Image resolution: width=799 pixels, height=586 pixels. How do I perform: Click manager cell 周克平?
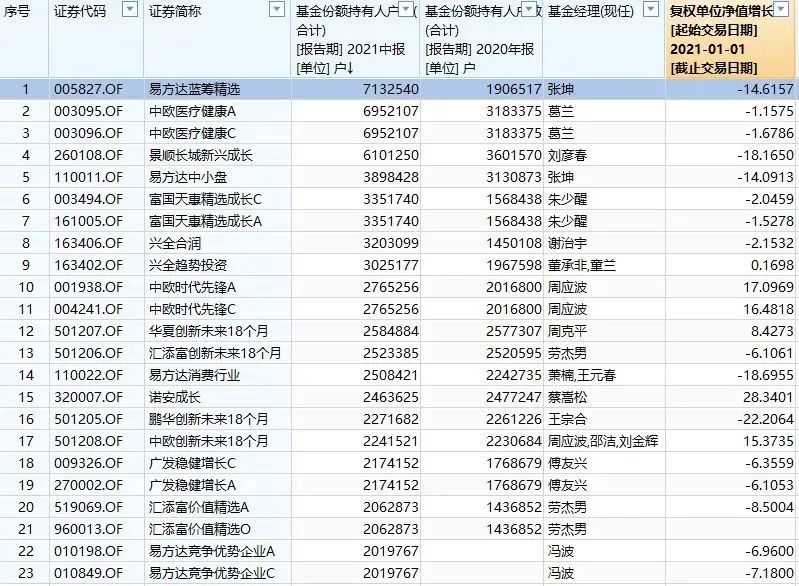coord(567,331)
